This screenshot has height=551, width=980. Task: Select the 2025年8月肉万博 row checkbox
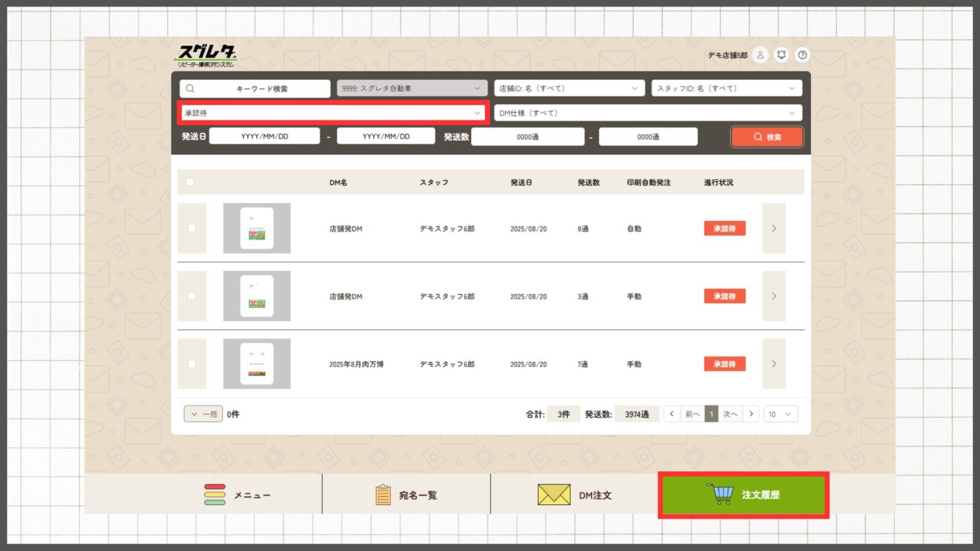coord(192,364)
